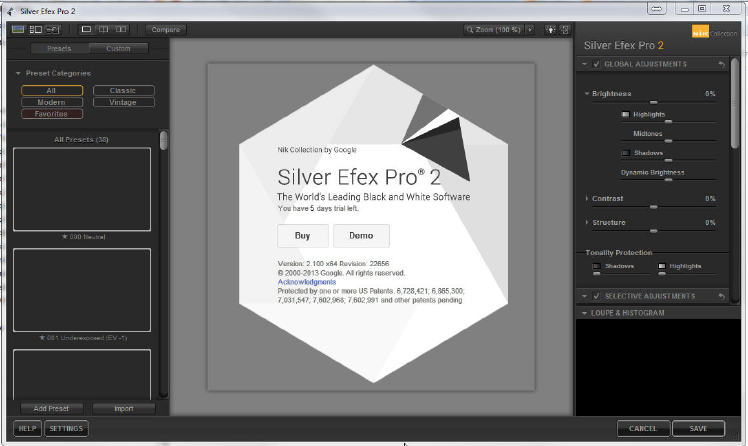Switch to the Custom tab
The height and width of the screenshot is (446, 748).
118,49
